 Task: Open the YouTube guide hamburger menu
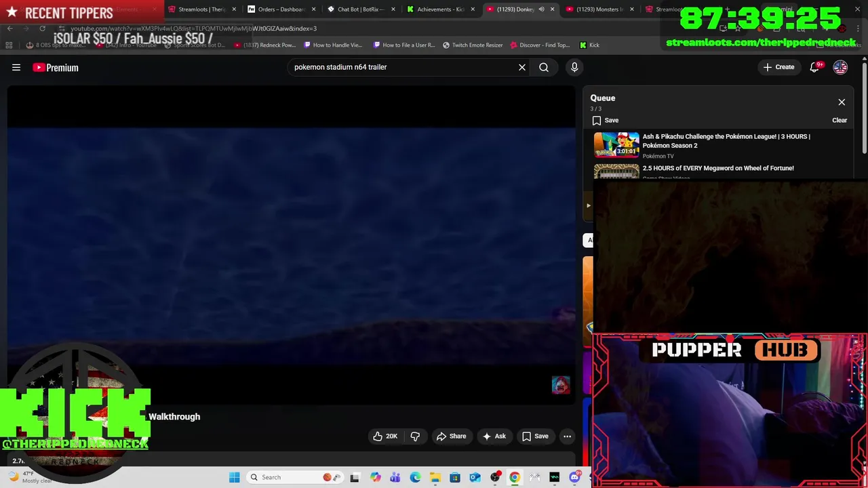click(16, 67)
